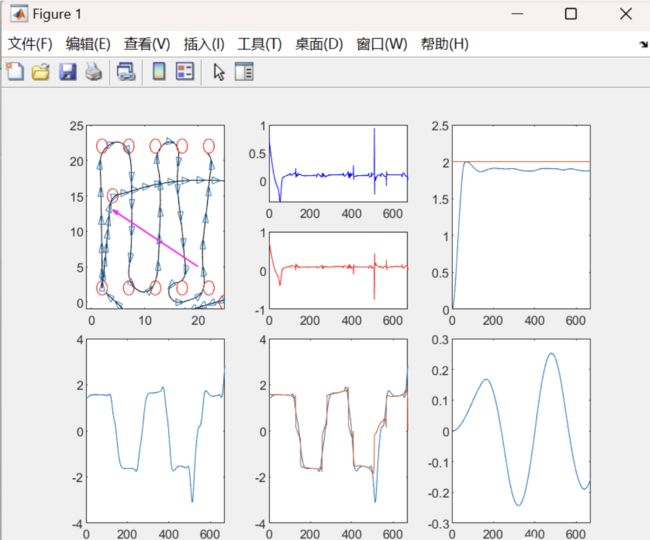Open the 工具(T) menu
This screenshot has height=540, width=650.
(260, 44)
